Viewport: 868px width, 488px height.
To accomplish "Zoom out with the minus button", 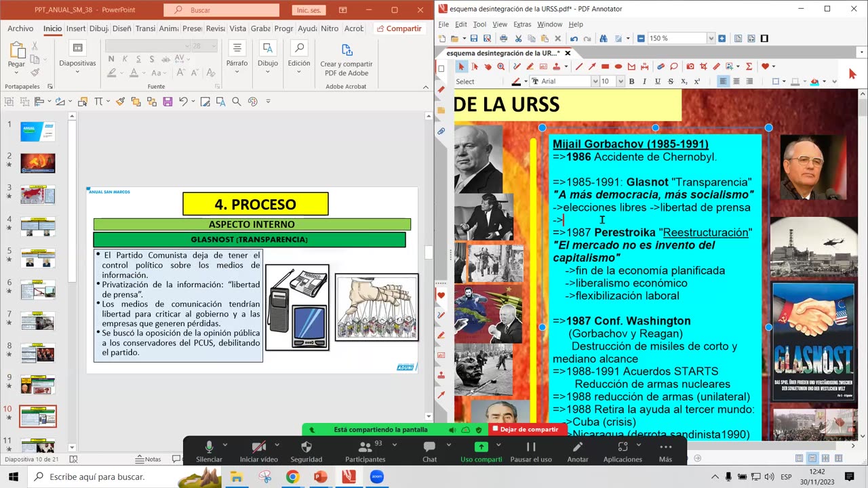I will (641, 39).
